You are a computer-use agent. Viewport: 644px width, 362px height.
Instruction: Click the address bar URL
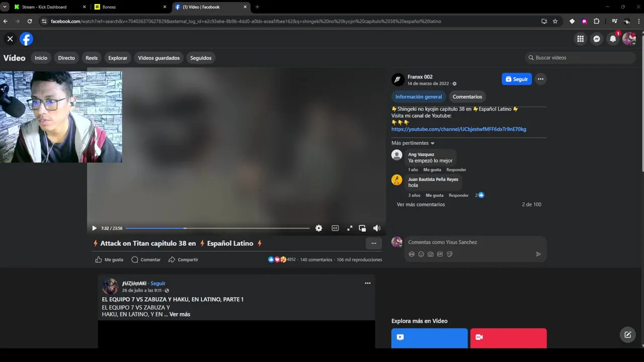(246, 21)
